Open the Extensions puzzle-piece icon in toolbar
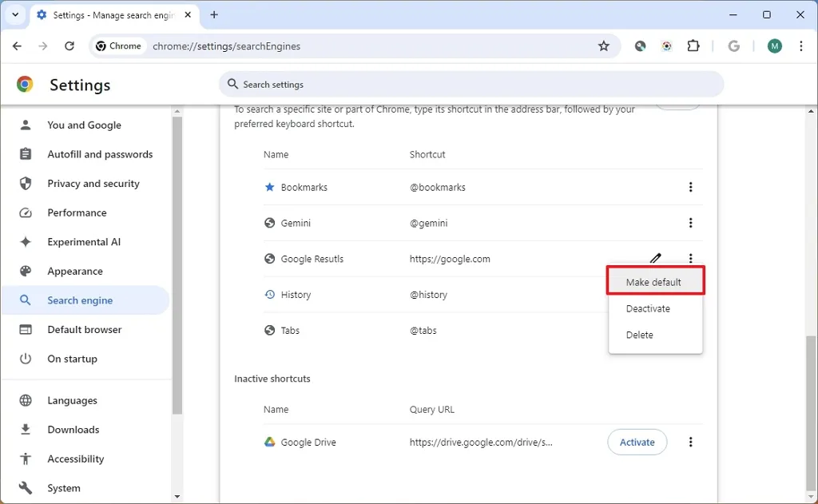Image resolution: width=818 pixels, height=504 pixels. (693, 46)
